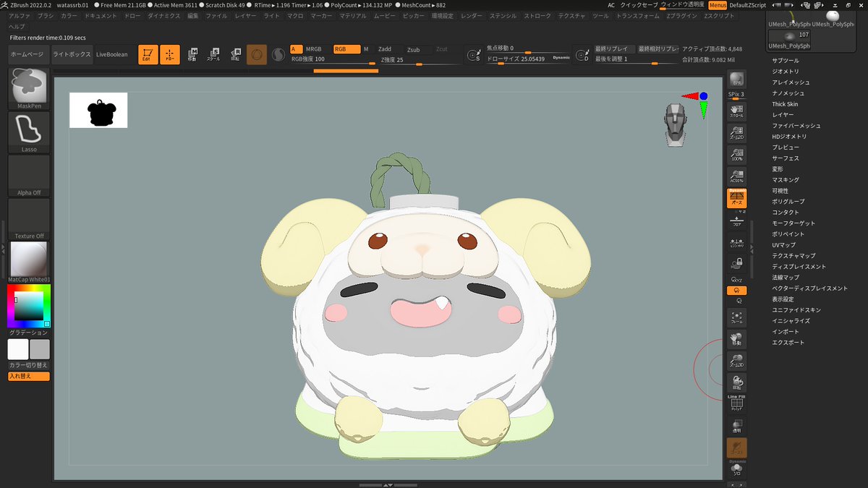Screen dimensions: 868x488
Task: Click the 最終リプレイ button
Action: tap(615, 49)
